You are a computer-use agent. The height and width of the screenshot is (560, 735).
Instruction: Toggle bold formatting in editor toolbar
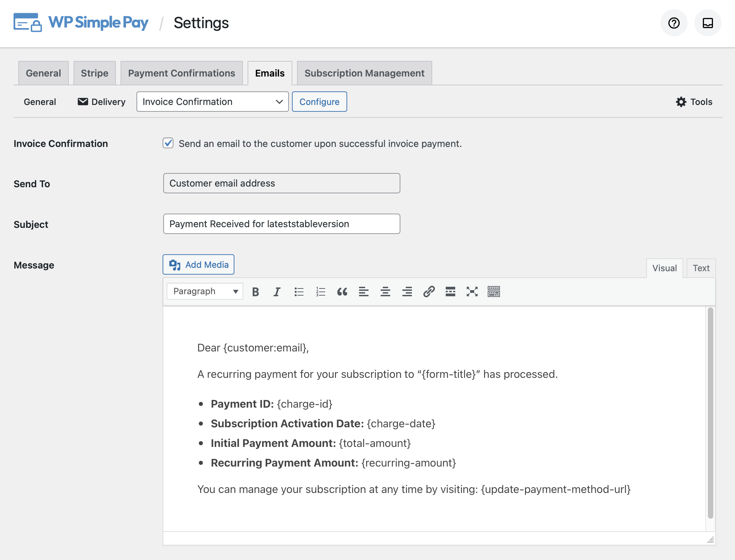255,292
